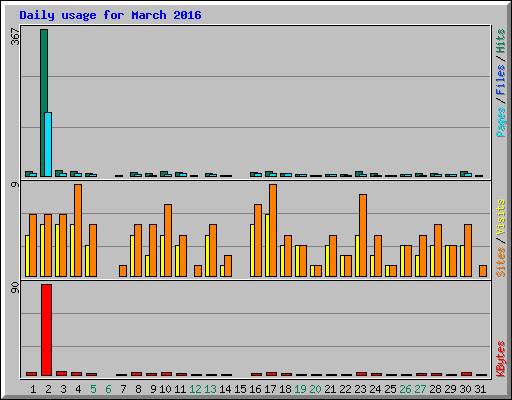Click the cyan Pages bar for day 2

coord(48,144)
